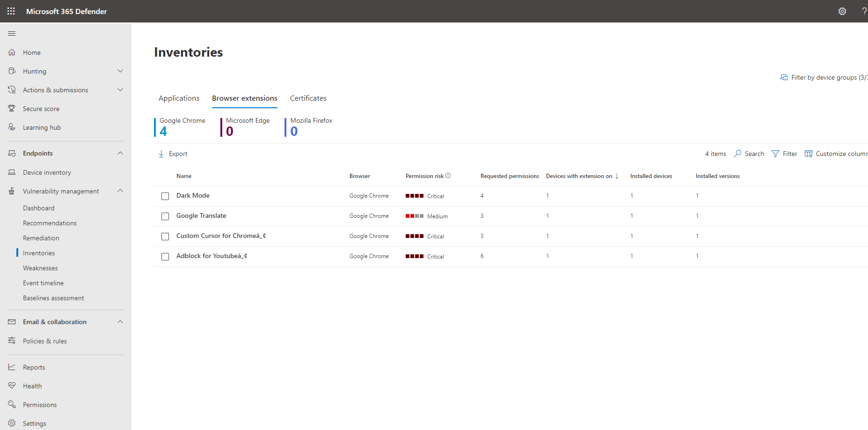Open Recommendations in the sidebar

pos(50,223)
